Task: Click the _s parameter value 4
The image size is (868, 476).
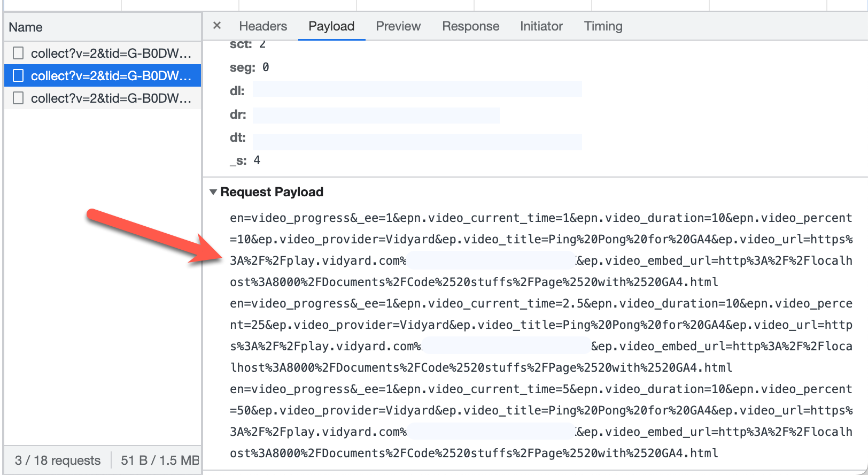Action: [257, 160]
